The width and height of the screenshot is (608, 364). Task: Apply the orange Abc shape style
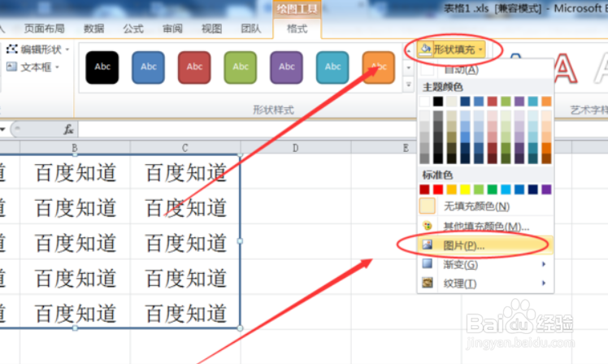tap(379, 67)
